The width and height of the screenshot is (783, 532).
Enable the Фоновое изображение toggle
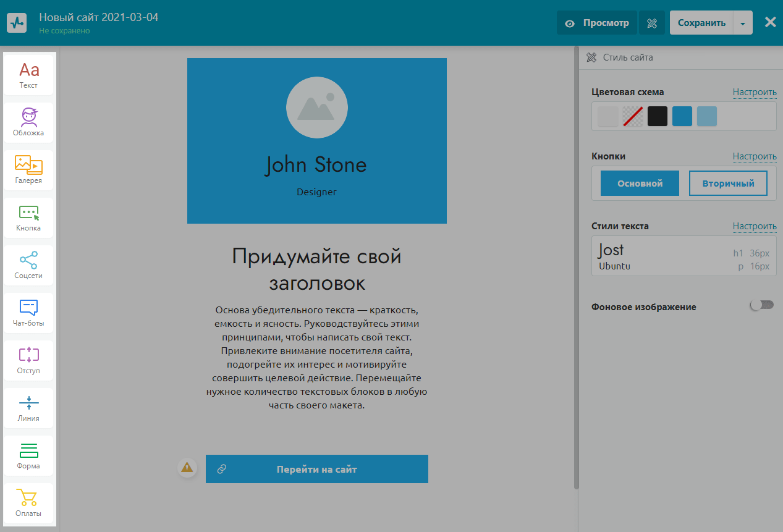[761, 305]
